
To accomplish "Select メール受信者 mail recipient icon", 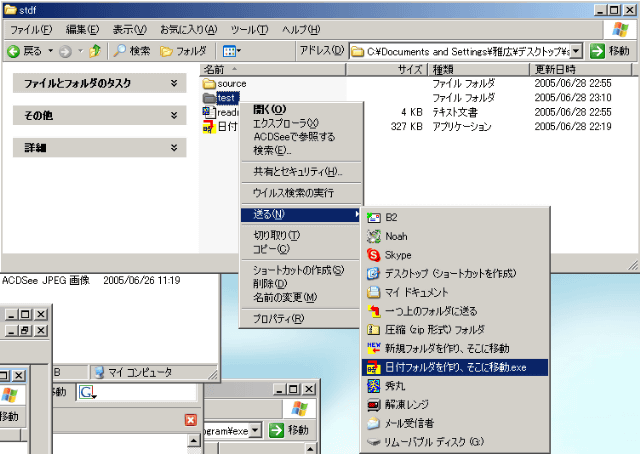I will click(x=375, y=423).
